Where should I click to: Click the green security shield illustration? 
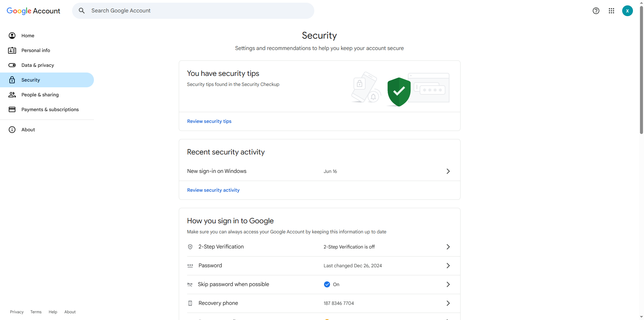(399, 92)
